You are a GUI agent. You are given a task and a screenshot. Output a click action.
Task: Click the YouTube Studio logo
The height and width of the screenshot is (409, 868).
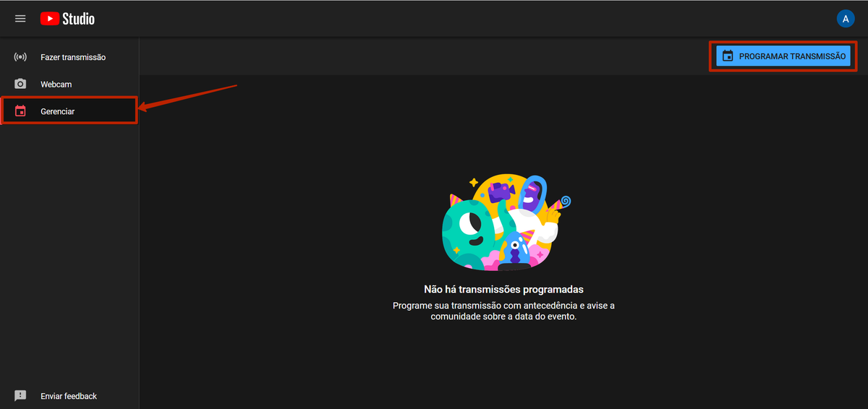coord(67,19)
